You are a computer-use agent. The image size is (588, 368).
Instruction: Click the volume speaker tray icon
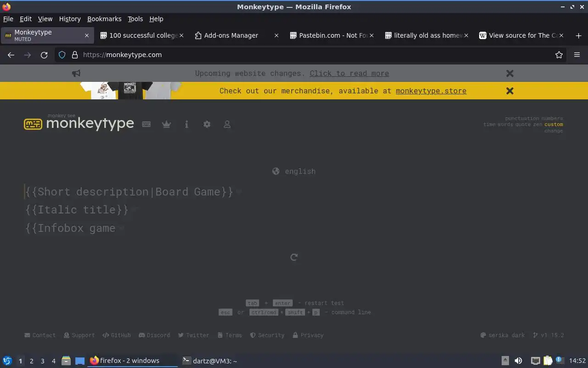(x=518, y=361)
